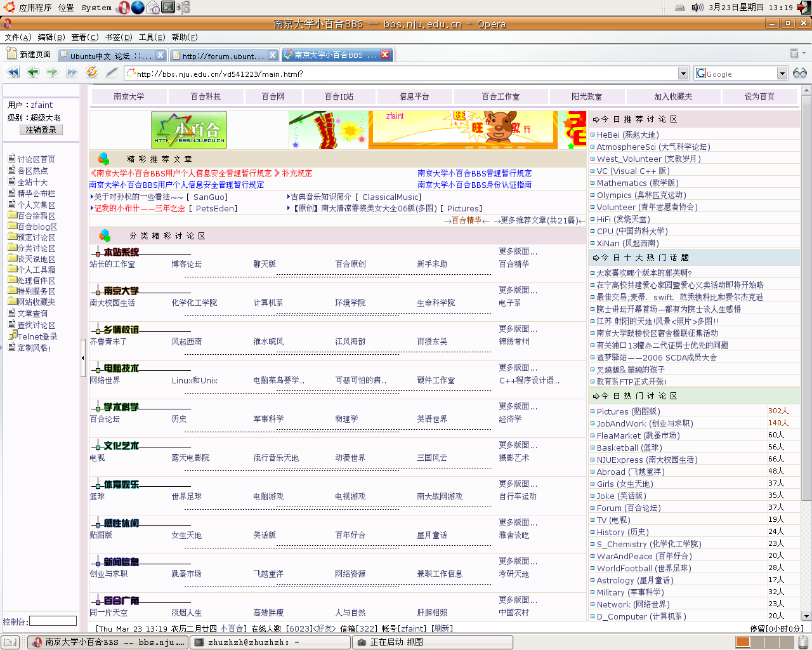Open the 位置 panel menu
Image resolution: width=812 pixels, height=650 pixels.
pos(66,8)
